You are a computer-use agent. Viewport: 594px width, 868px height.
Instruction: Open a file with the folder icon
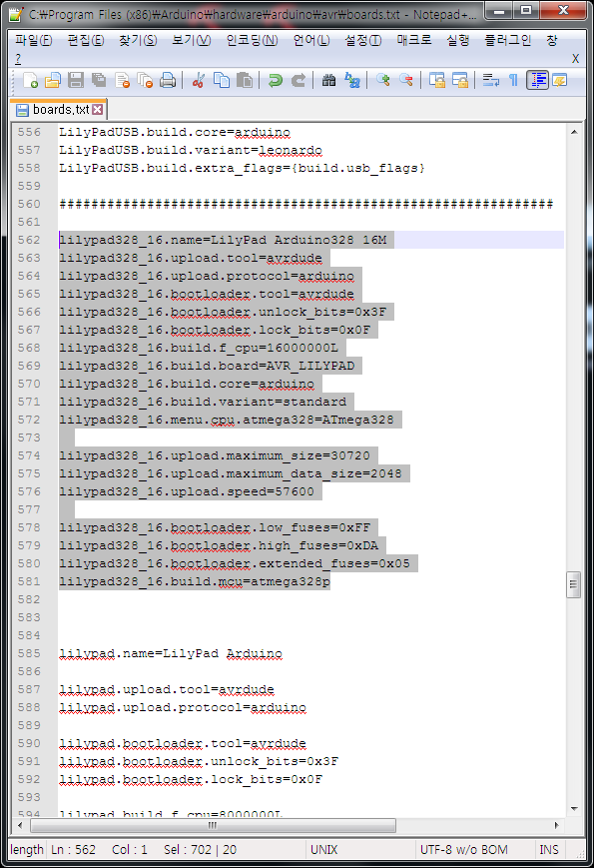point(53,80)
